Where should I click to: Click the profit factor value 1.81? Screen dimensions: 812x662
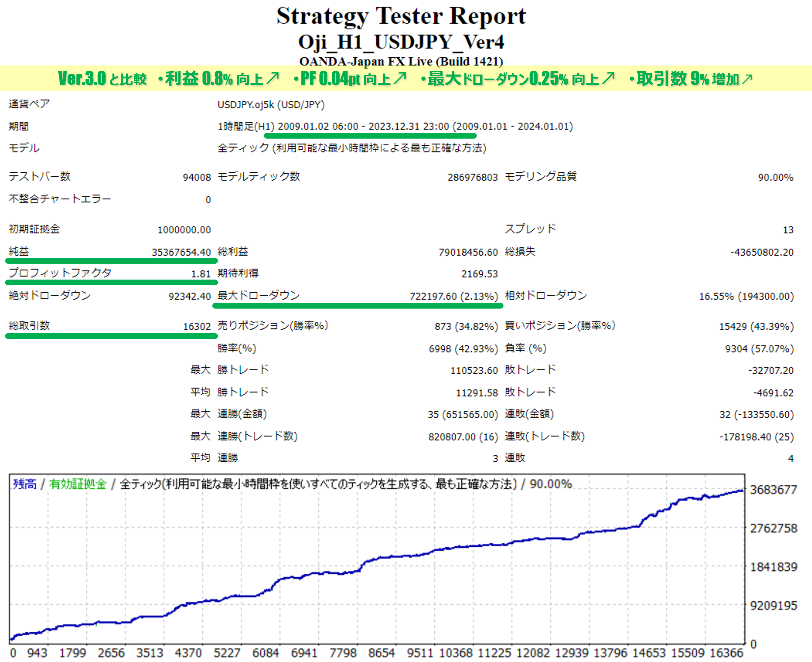(201, 274)
